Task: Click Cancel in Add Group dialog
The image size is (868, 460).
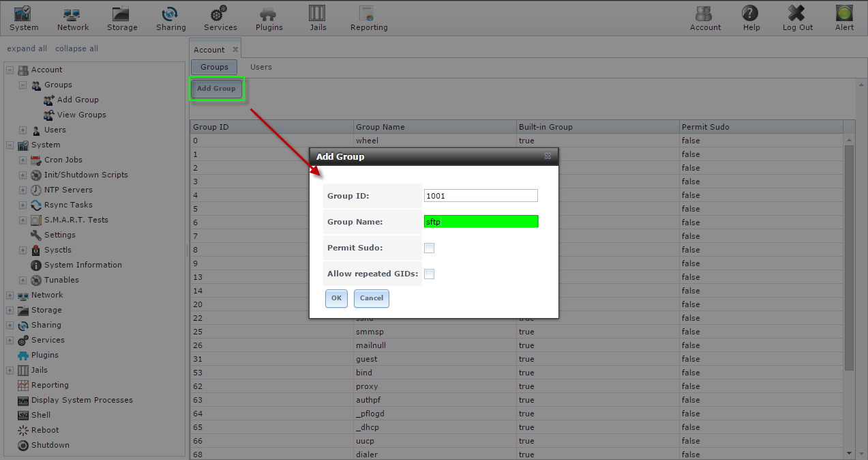Action: pyautogui.click(x=371, y=298)
